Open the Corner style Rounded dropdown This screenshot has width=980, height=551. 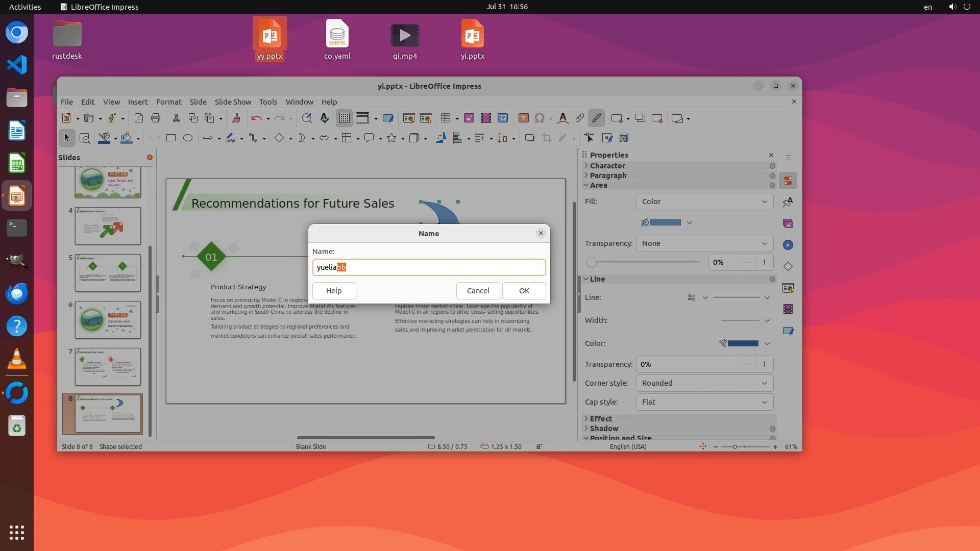(x=704, y=383)
